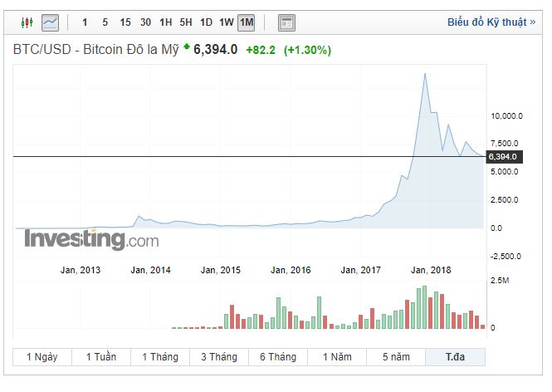Click the 5,000.0 price axis label
This screenshot has height=392, width=552.
click(x=504, y=172)
